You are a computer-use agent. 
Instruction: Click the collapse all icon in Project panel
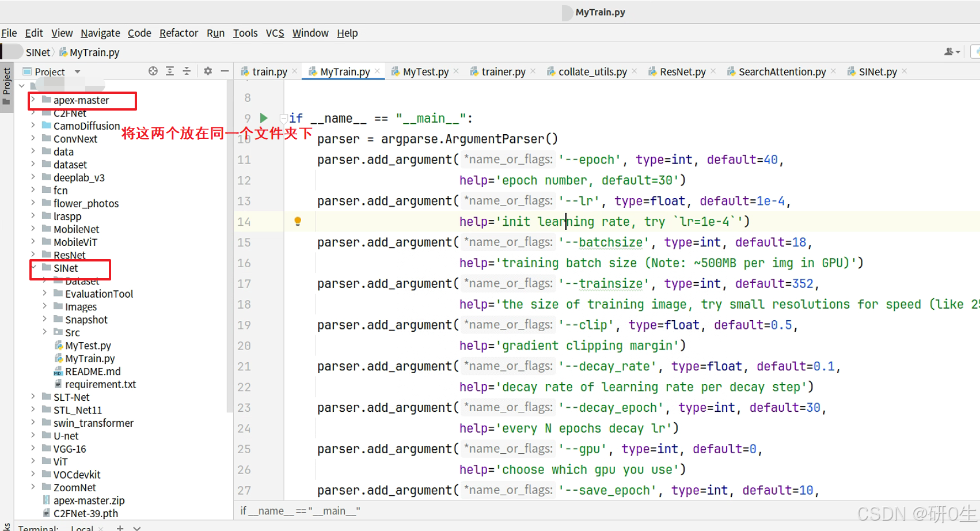pos(187,71)
